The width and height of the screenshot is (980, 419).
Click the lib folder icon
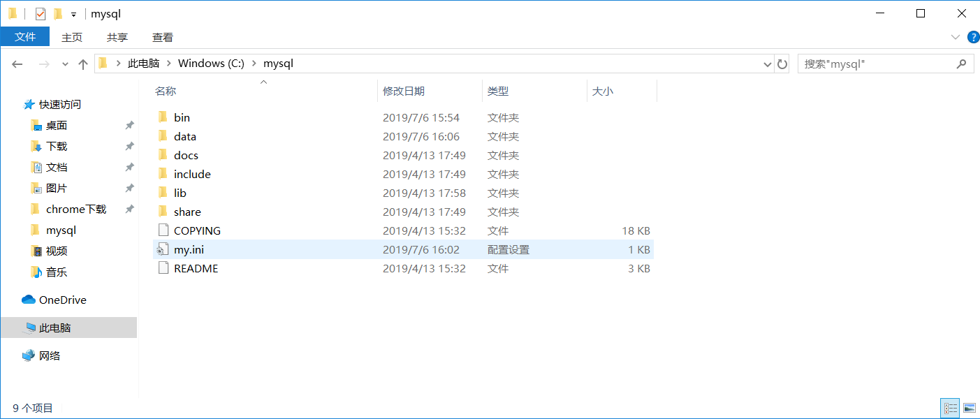(x=163, y=193)
